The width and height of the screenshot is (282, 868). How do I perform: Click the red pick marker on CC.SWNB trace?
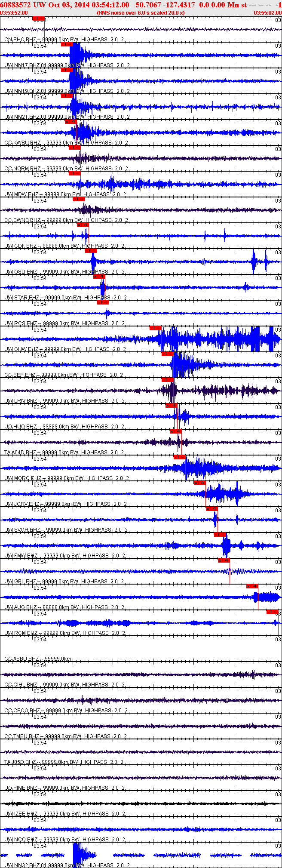[x=79, y=199]
